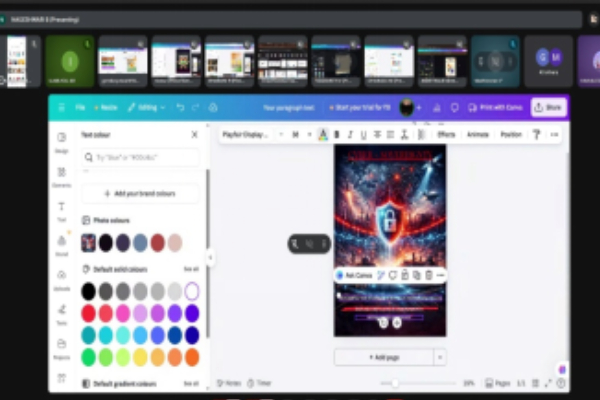600x400 pixels.
Task: Click the colour search input field
Action: 140,157
